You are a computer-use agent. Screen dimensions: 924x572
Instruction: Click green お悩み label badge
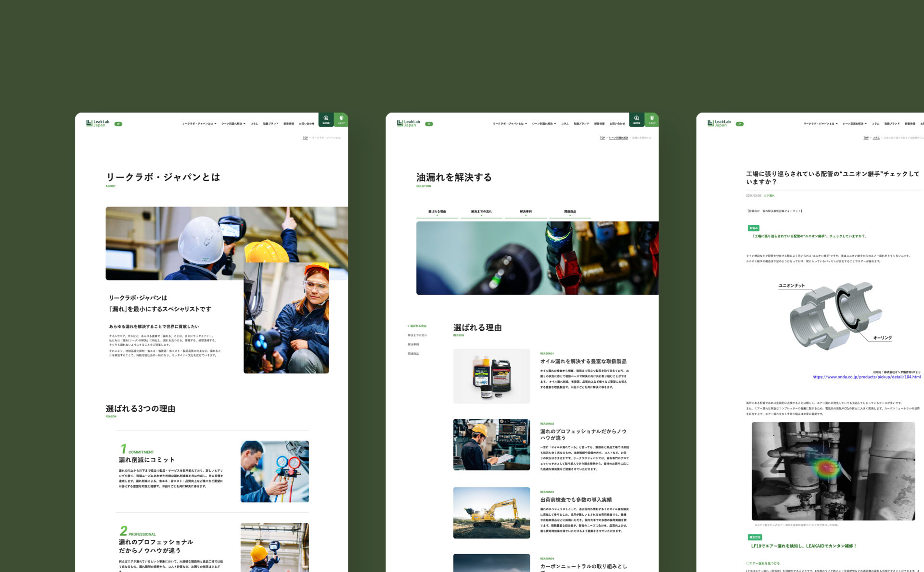753,228
